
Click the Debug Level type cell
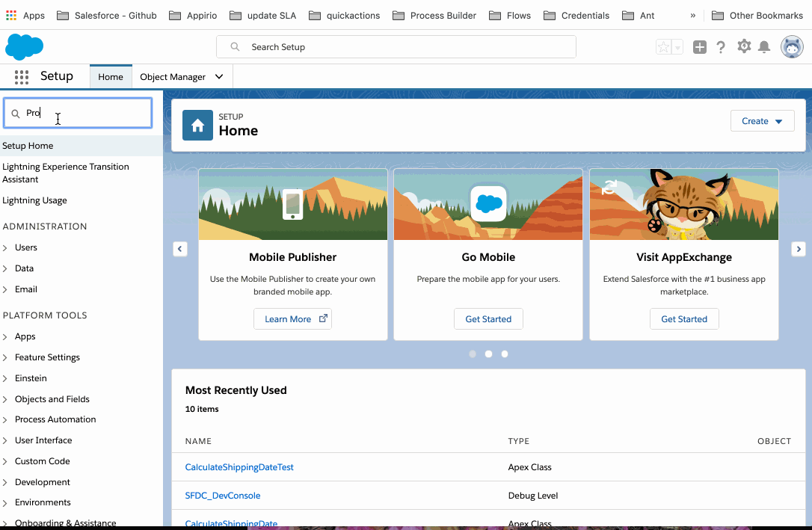533,496
